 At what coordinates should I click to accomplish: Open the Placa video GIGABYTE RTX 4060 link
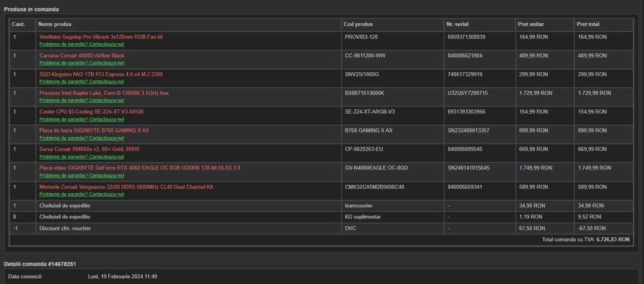click(x=140, y=168)
